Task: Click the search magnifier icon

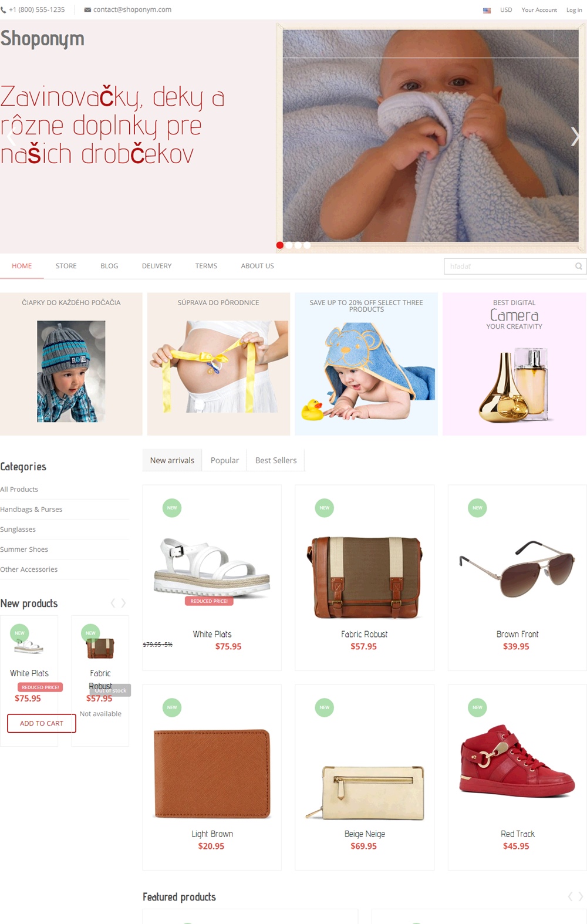Action: 578,266
